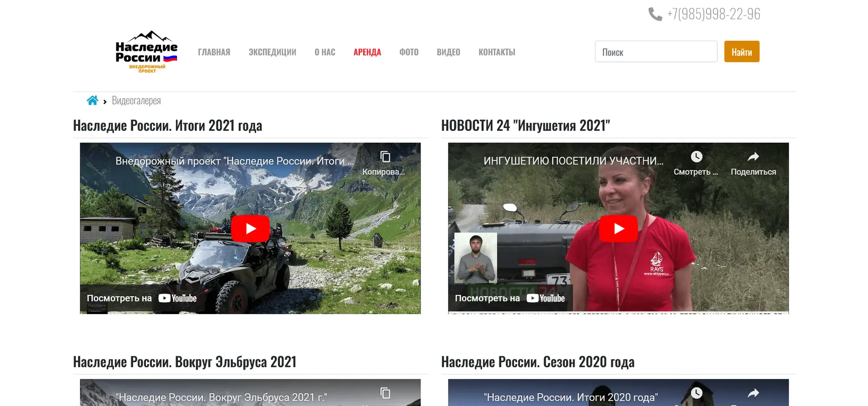Screen dimensions: 868x406
Task: Open the Наследие России logo homepage
Action: click(x=146, y=52)
